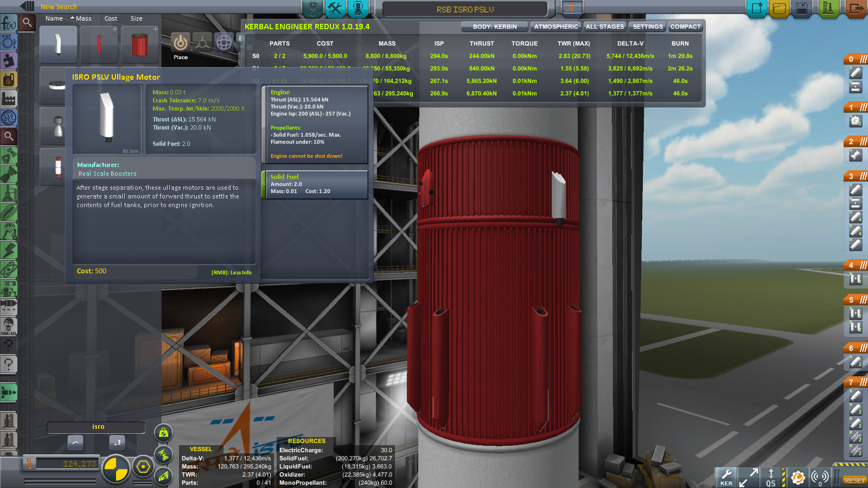The height and width of the screenshot is (488, 868).
Task: Expand variants plus on red strip part
Action: [x=114, y=29]
